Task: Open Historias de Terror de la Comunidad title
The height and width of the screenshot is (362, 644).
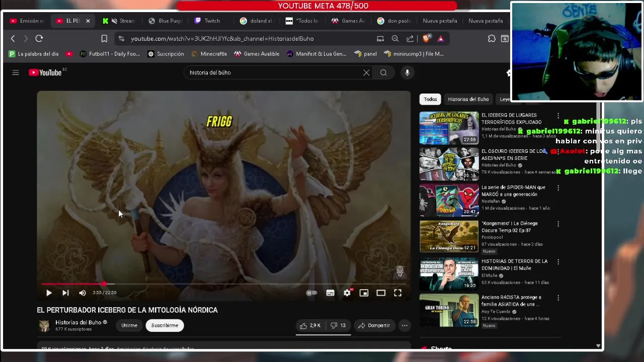Action: tap(514, 264)
